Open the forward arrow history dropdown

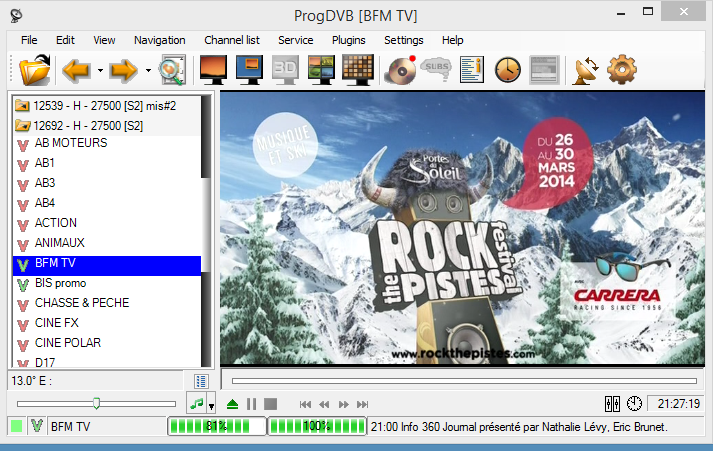click(x=148, y=70)
